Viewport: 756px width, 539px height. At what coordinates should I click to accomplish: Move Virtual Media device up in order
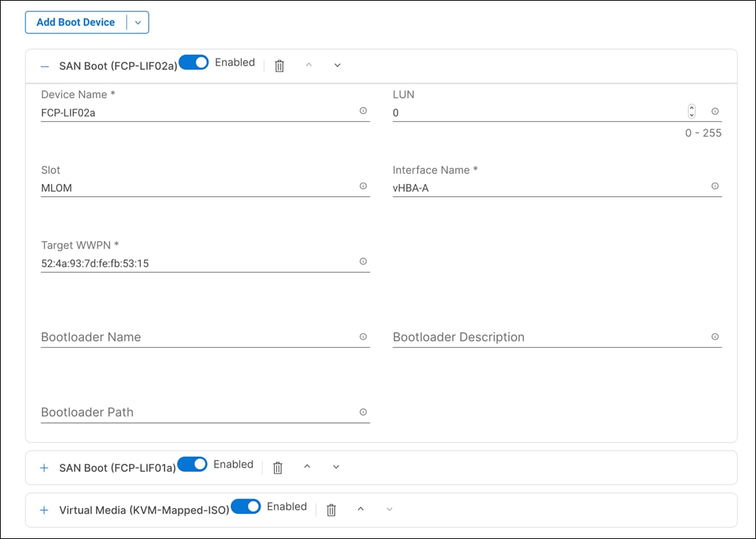[361, 509]
